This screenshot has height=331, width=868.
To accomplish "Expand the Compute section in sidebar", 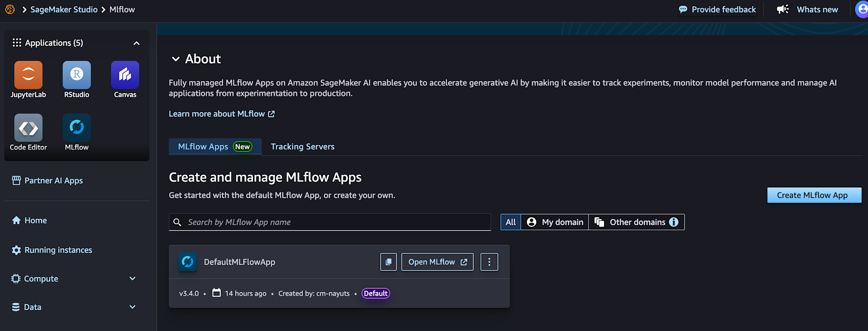I will click(132, 279).
